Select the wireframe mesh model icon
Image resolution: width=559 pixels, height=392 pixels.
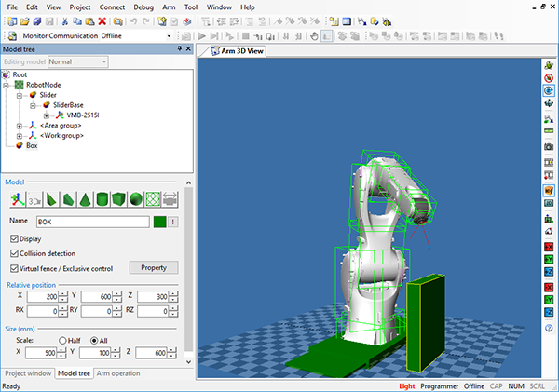click(152, 199)
